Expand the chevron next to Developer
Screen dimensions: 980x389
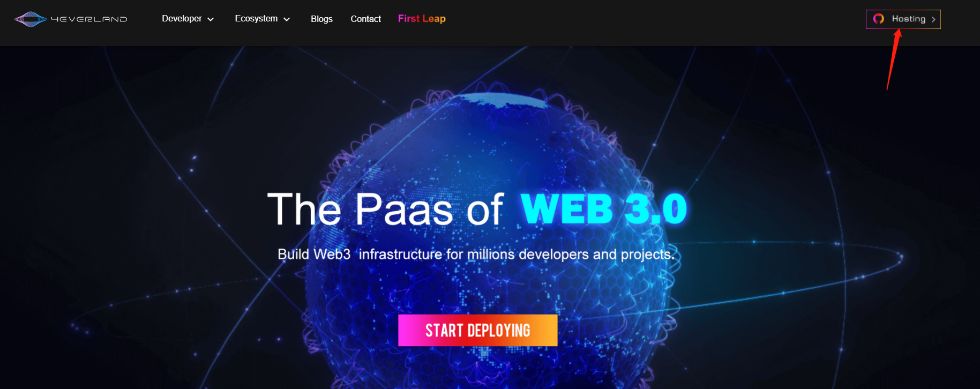click(211, 19)
